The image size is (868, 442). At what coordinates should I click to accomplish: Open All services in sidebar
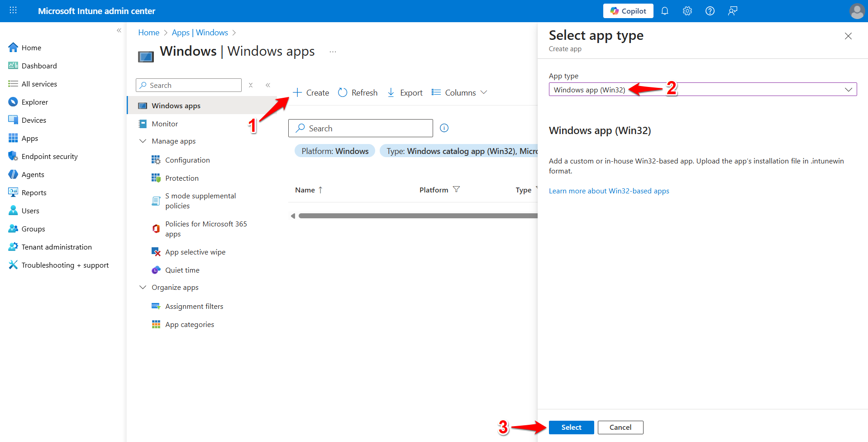(33, 84)
